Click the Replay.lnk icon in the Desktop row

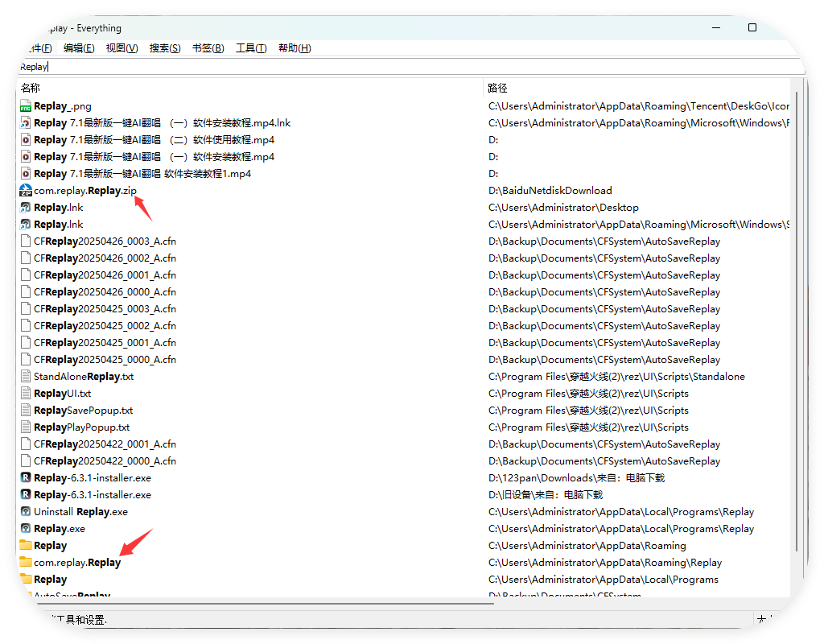pos(25,207)
